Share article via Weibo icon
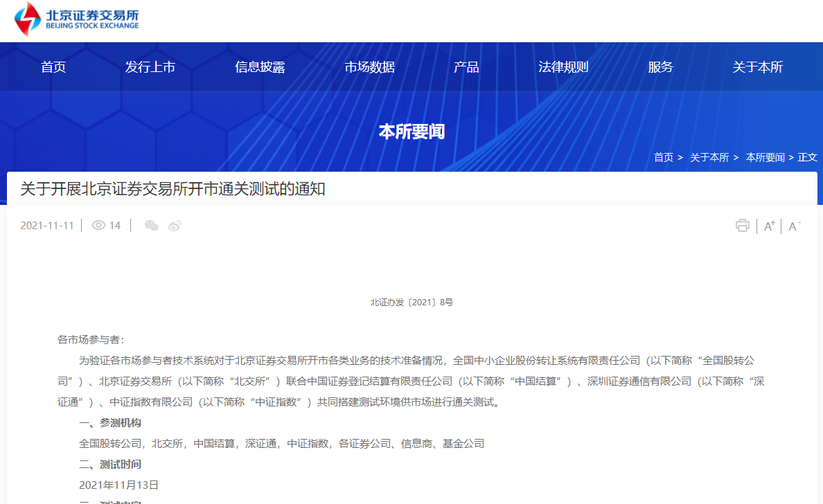 pos(175,226)
